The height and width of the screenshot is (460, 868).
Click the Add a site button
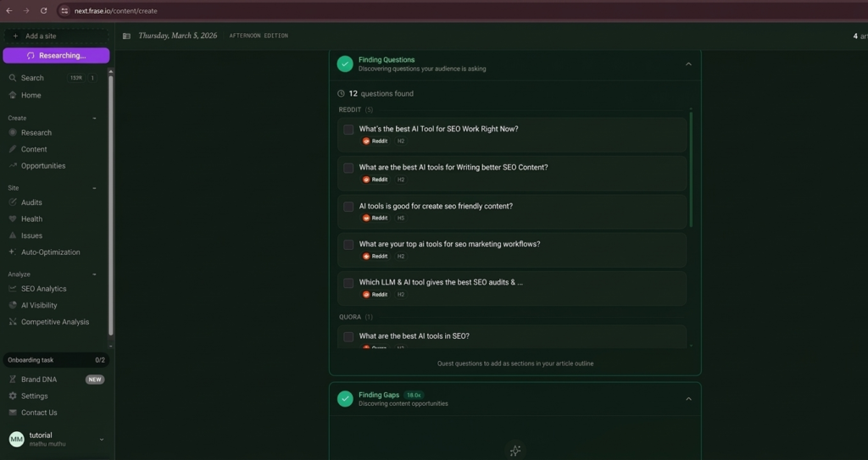tap(56, 36)
